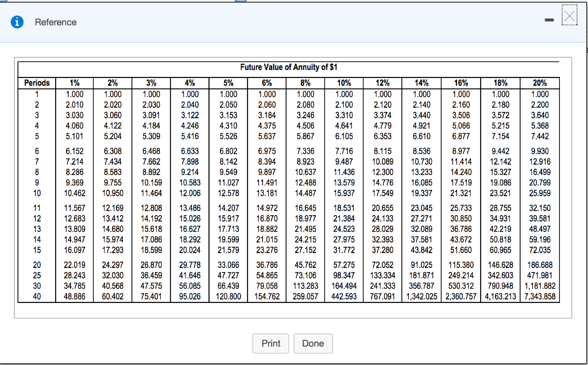Screen dimensions: 588x365
Task: Click the cell containing 48.886
Action: click(x=75, y=297)
